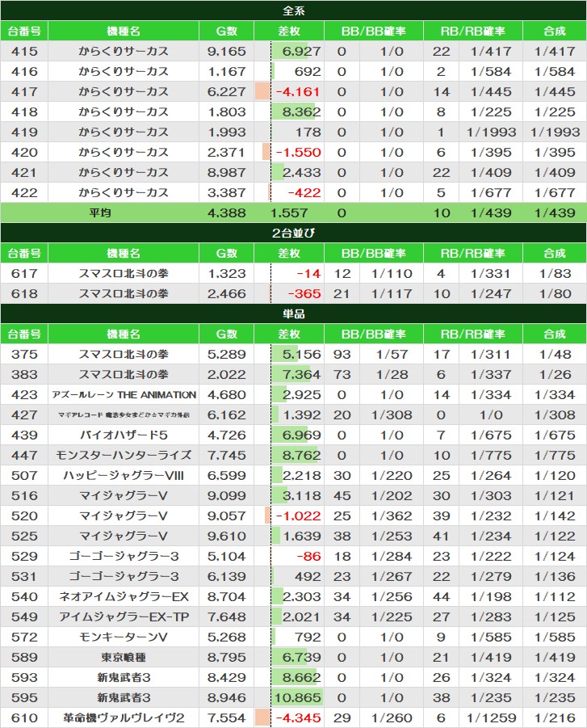Click the 4,388 average game count
Screen dimensions: 587x728
[x=226, y=213]
